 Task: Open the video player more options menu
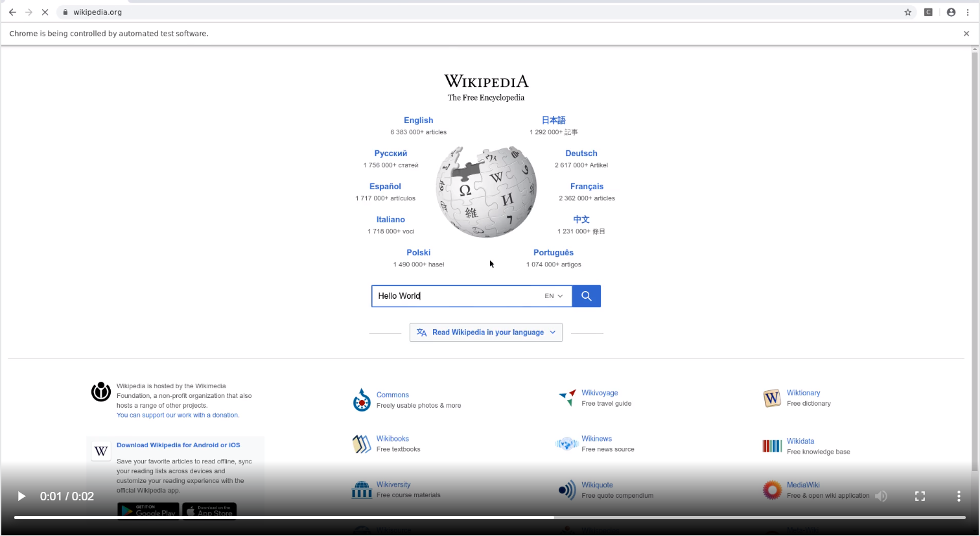pos(959,496)
